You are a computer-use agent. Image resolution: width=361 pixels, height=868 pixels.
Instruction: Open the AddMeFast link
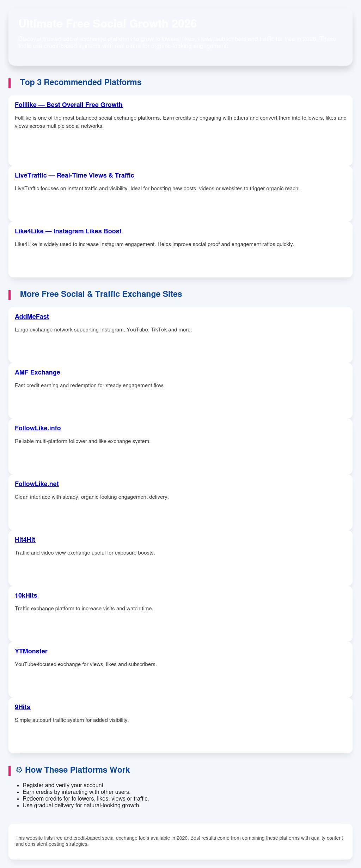pyautogui.click(x=32, y=317)
